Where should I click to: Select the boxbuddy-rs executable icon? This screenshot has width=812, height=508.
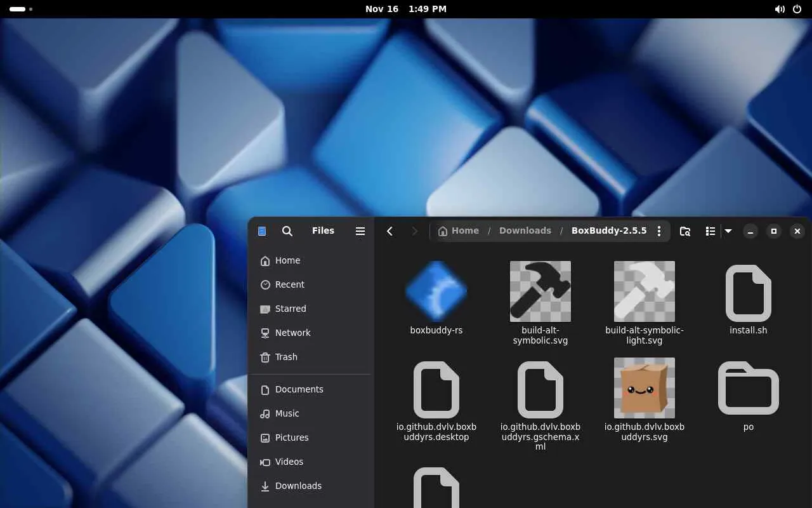pyautogui.click(x=436, y=291)
